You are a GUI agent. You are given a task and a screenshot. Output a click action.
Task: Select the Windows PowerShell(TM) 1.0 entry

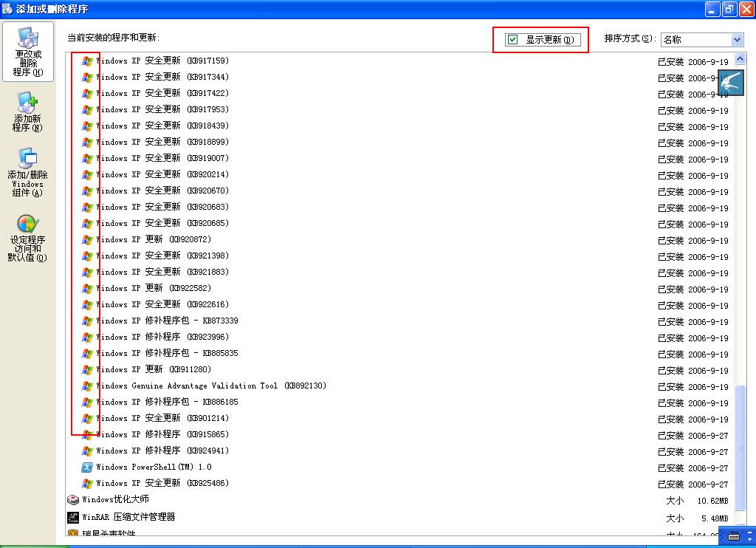[x=154, y=467]
